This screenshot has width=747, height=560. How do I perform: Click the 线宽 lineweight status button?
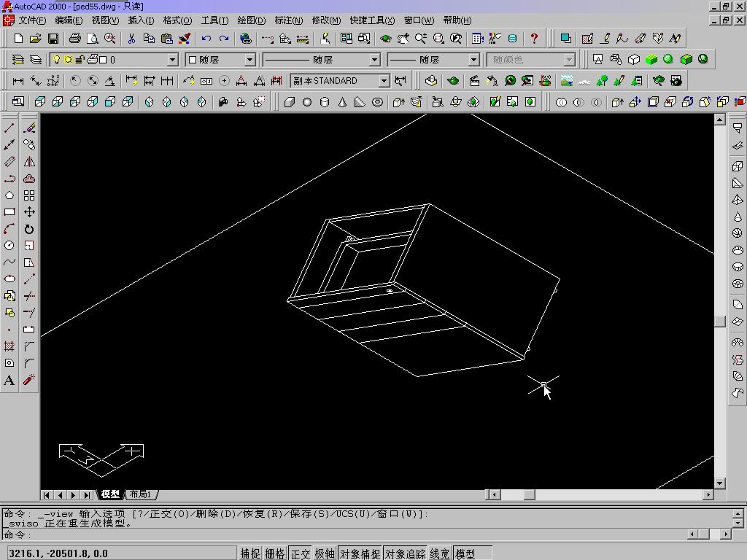pyautogui.click(x=440, y=554)
